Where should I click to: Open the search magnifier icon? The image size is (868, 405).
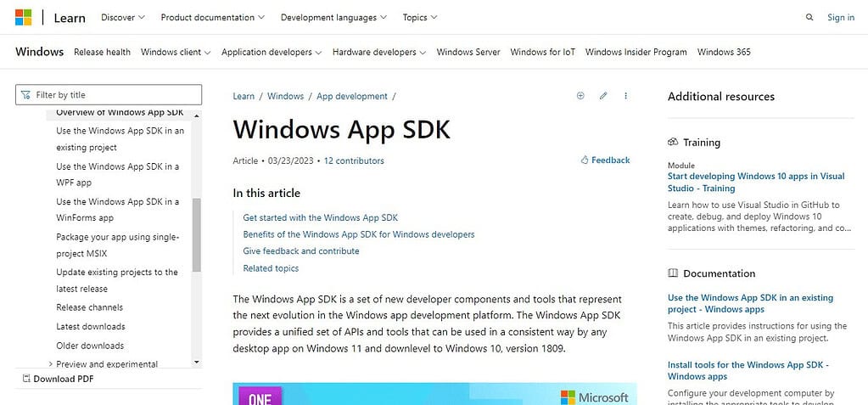(x=809, y=17)
